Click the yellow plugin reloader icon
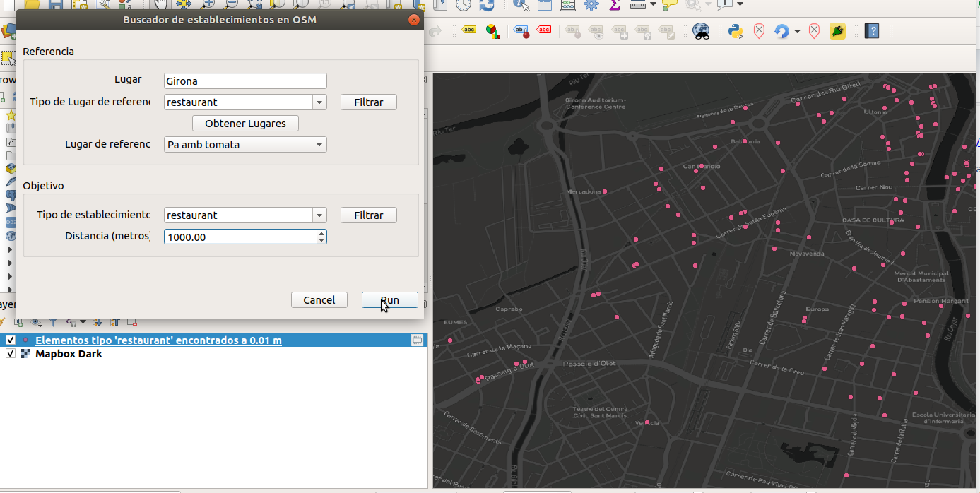The image size is (980, 493). pos(837,31)
